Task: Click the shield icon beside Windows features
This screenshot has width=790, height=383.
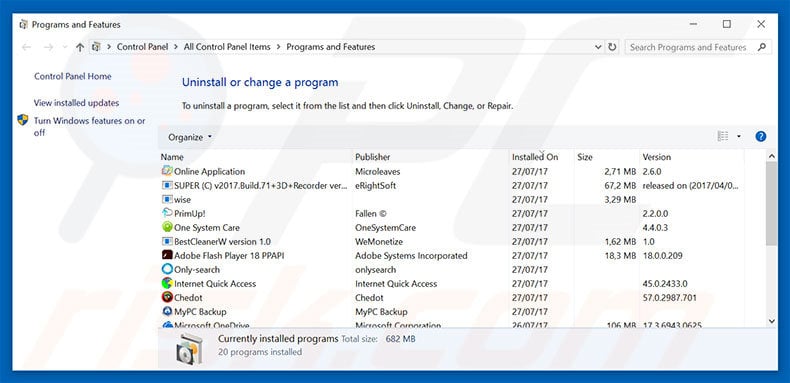Action: [x=23, y=120]
